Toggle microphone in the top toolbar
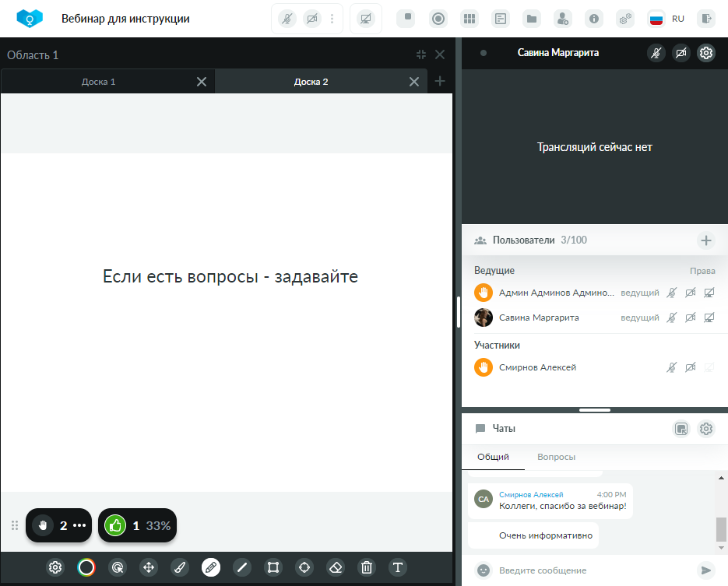The image size is (728, 586). click(x=287, y=19)
